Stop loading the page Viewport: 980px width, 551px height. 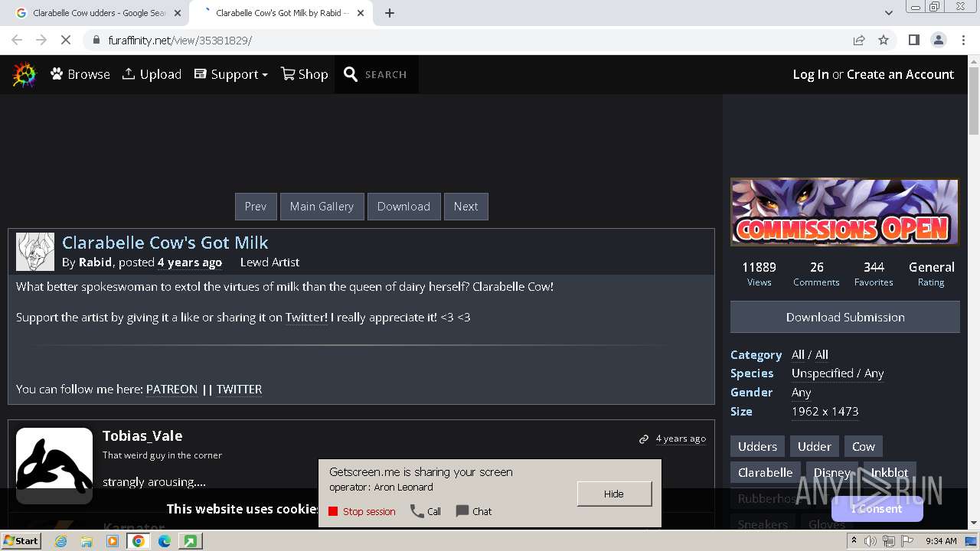(x=66, y=40)
